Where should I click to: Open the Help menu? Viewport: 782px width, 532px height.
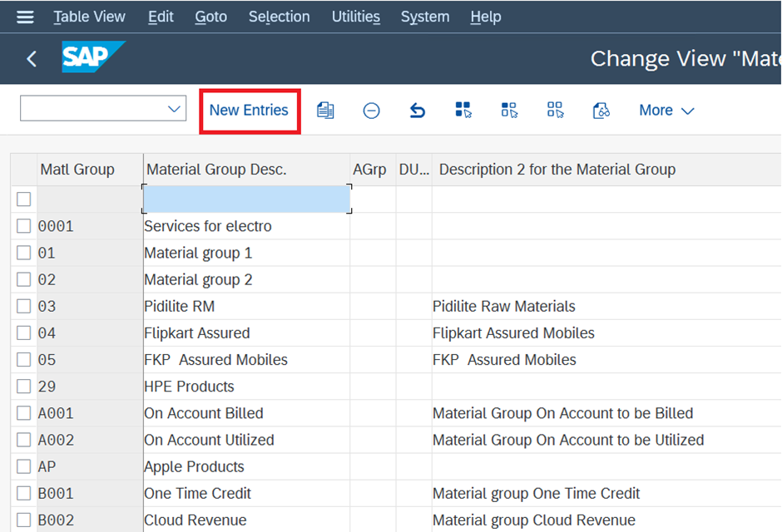[x=485, y=17]
